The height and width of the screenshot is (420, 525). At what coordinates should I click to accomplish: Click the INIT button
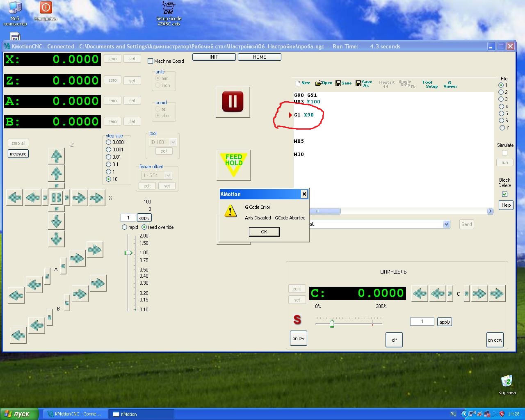tap(214, 57)
